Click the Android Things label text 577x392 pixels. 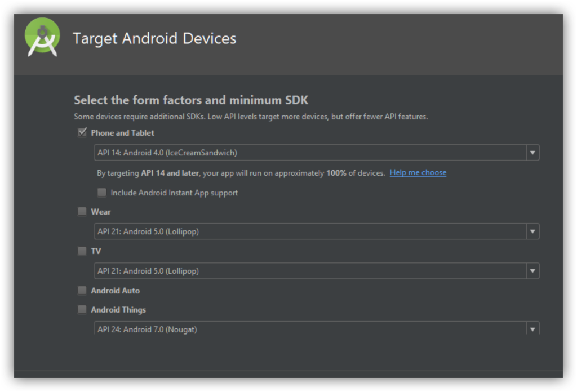(x=118, y=310)
